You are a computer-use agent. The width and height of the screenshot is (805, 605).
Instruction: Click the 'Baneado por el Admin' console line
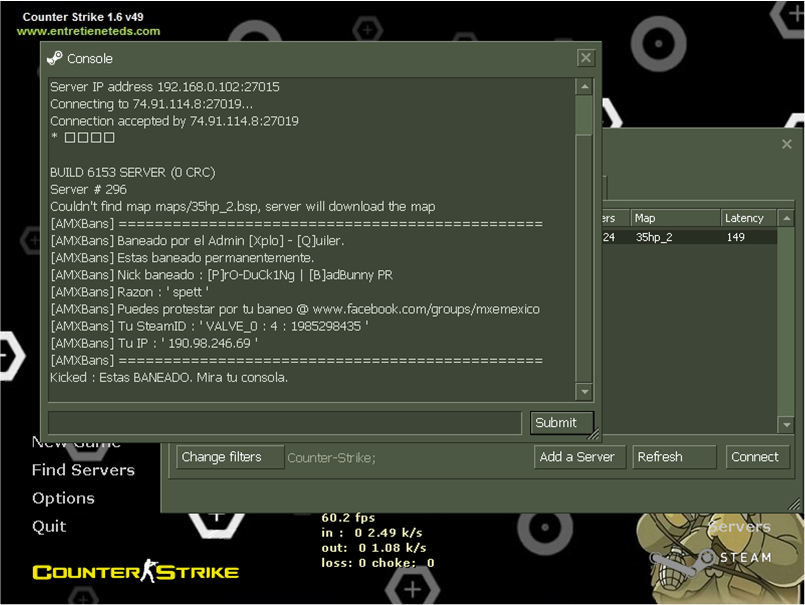[197, 241]
